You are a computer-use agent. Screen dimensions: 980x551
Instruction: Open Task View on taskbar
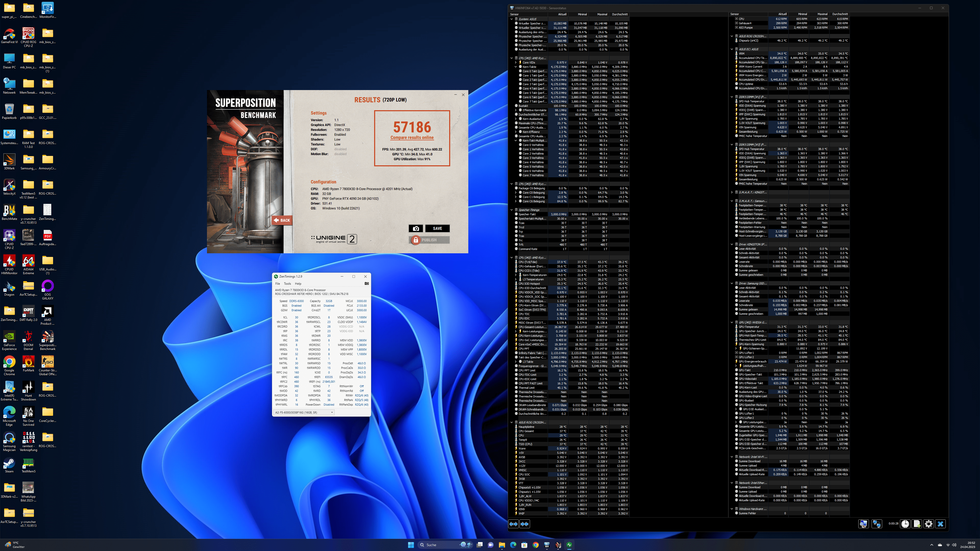pyautogui.click(x=480, y=545)
